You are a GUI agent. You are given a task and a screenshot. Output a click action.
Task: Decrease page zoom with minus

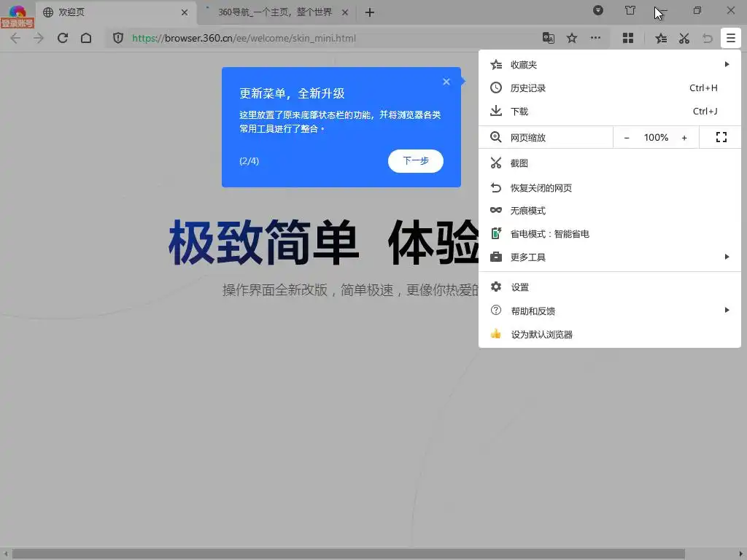tap(627, 138)
